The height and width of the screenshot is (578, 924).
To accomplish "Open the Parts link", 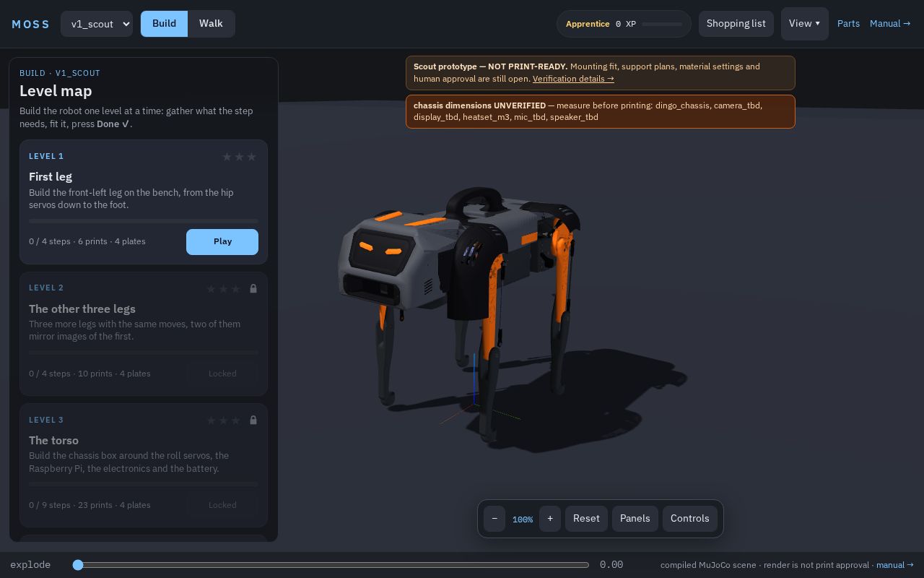I will click(848, 24).
